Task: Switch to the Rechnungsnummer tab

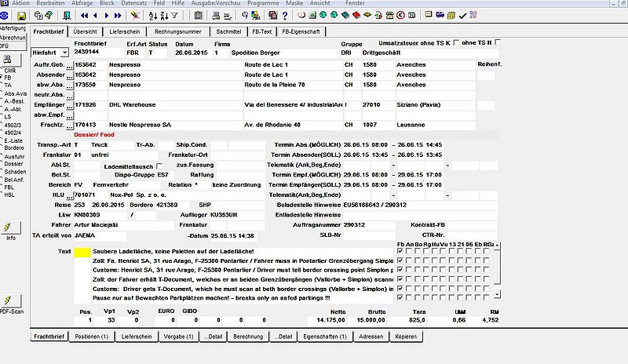Action: pyautogui.click(x=178, y=31)
